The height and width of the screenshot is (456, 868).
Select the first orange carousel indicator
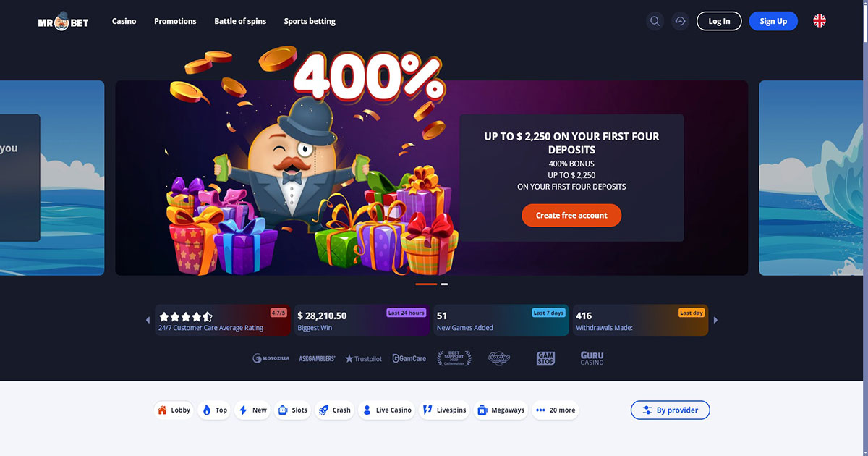click(426, 284)
